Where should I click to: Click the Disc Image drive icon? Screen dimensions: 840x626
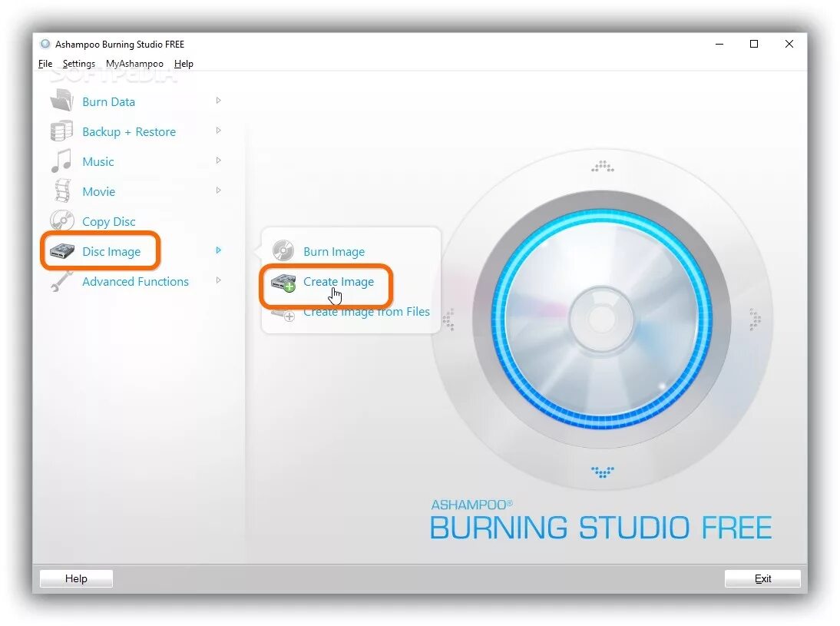coord(62,250)
